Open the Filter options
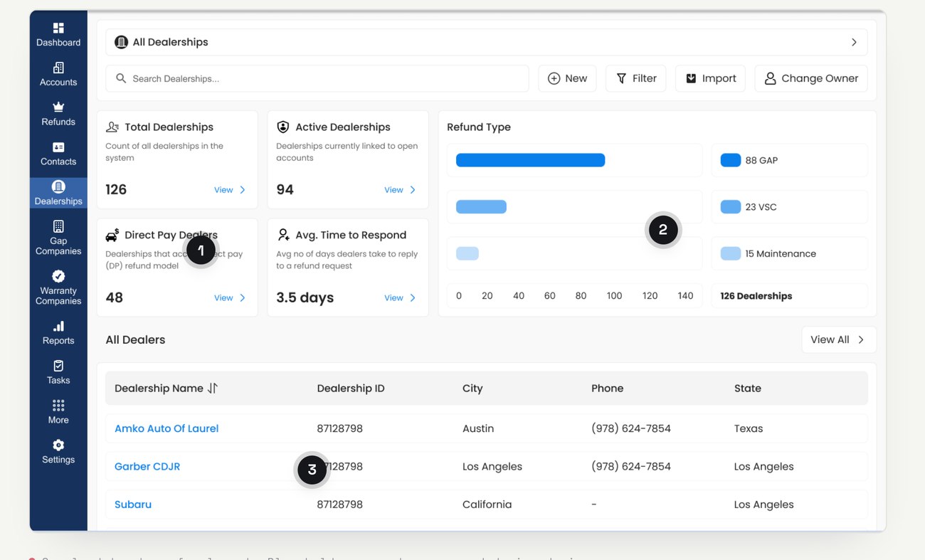The width and height of the screenshot is (925, 560). pyautogui.click(x=636, y=78)
